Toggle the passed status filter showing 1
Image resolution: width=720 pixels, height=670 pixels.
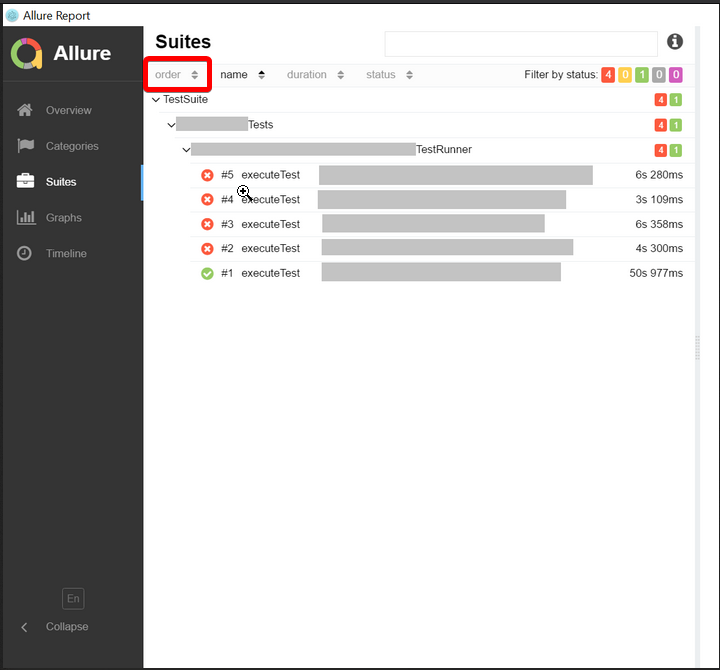coord(642,74)
